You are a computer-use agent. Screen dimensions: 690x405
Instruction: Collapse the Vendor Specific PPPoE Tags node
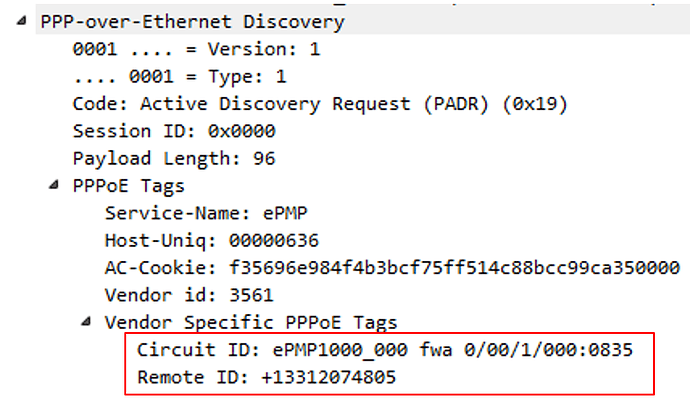(86, 322)
